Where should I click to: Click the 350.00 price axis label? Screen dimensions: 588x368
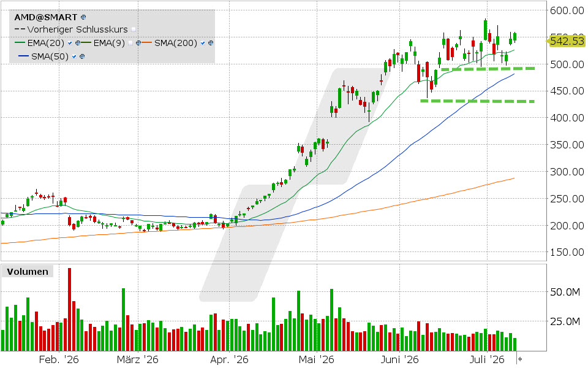click(x=567, y=145)
